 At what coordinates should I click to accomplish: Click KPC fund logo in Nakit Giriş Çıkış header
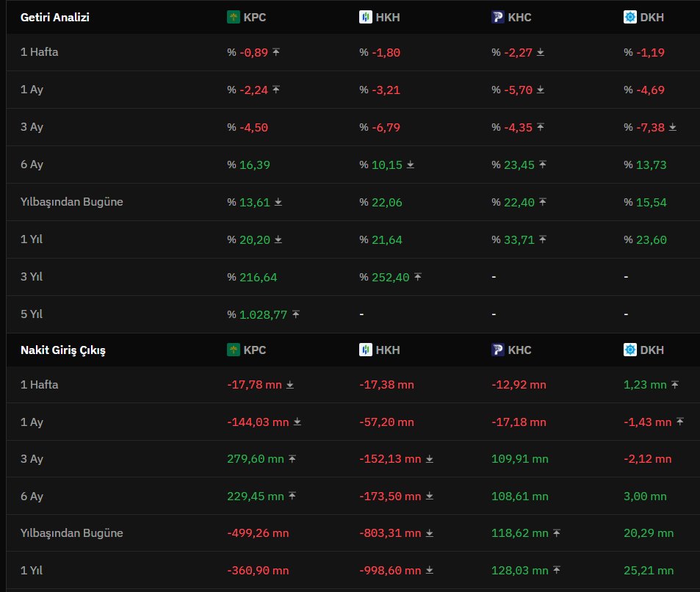pos(233,350)
